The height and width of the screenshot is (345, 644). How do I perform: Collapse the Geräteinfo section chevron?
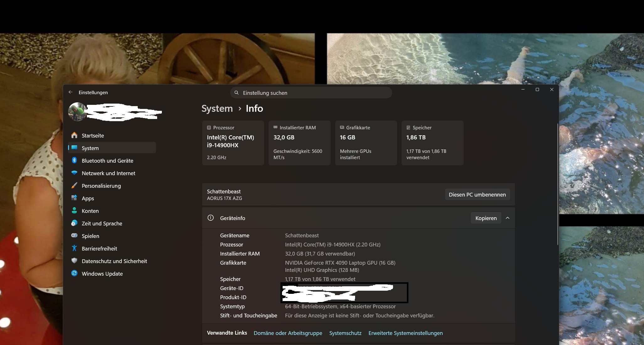click(508, 218)
